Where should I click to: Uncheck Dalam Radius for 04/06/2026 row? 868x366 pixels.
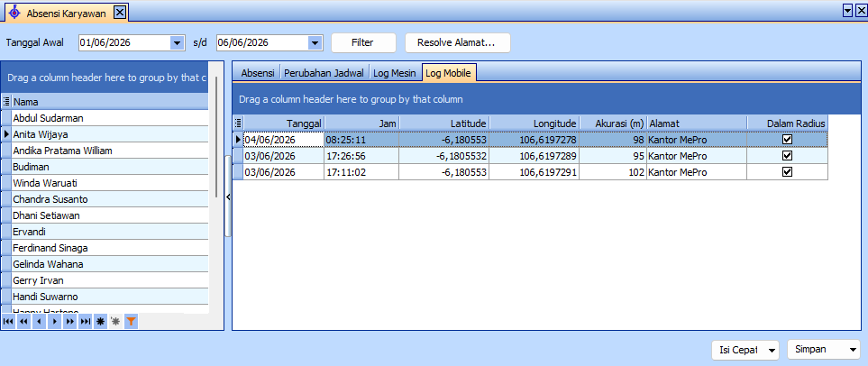[787, 140]
